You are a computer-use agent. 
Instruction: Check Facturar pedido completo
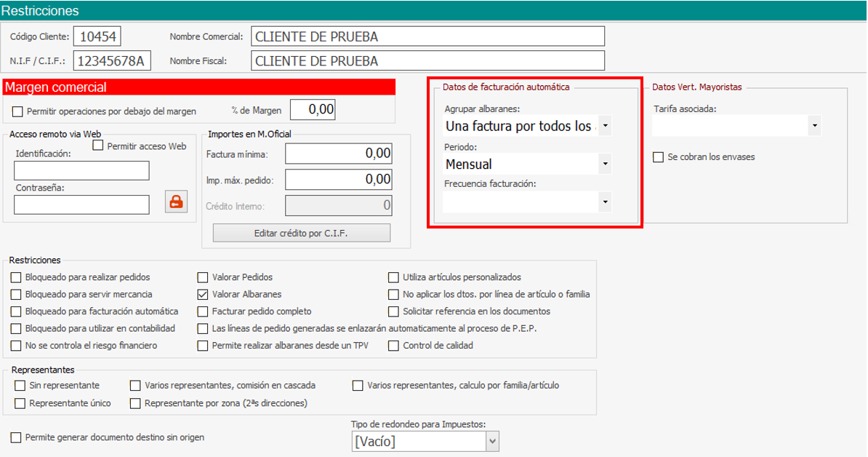click(x=204, y=311)
